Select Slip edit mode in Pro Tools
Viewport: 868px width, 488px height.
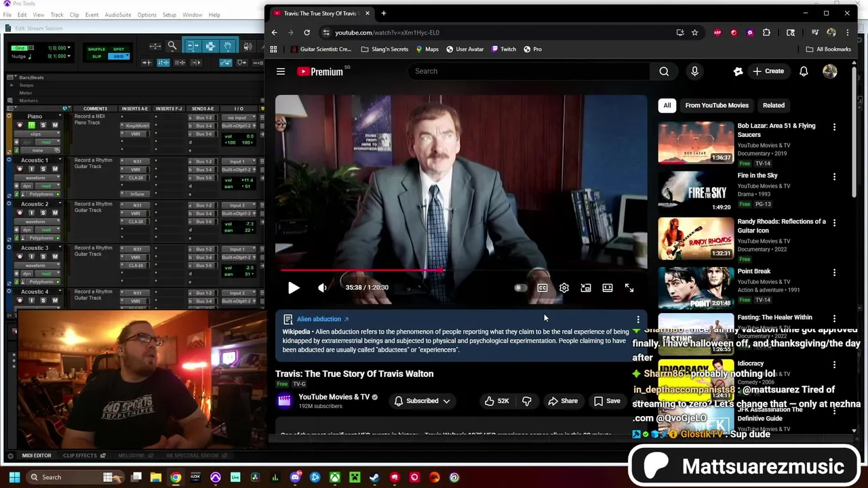pyautogui.click(x=97, y=56)
